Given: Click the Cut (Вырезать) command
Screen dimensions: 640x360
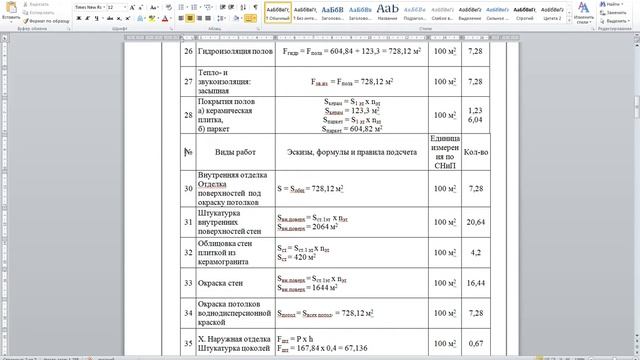Looking at the screenshot, I should pos(36,4).
